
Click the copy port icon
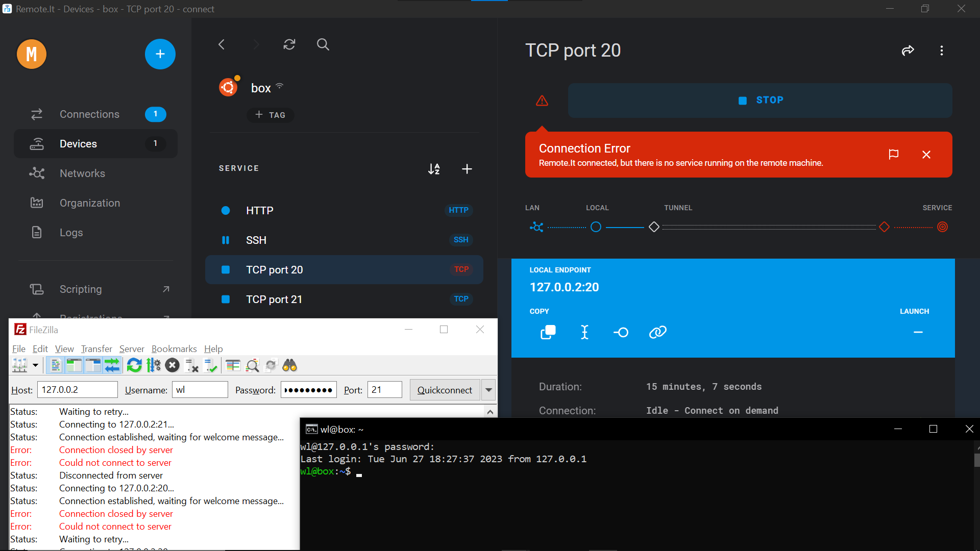[x=621, y=332]
